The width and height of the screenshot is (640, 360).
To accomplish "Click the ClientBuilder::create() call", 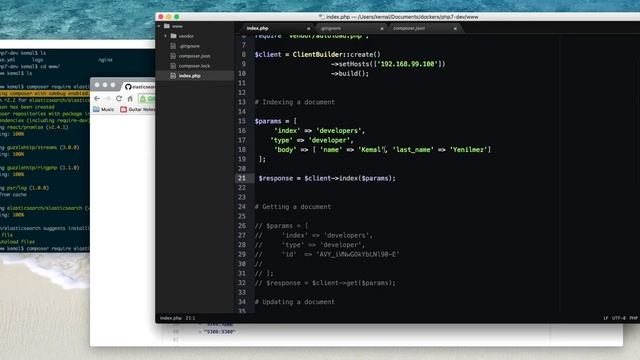I will click(336, 54).
